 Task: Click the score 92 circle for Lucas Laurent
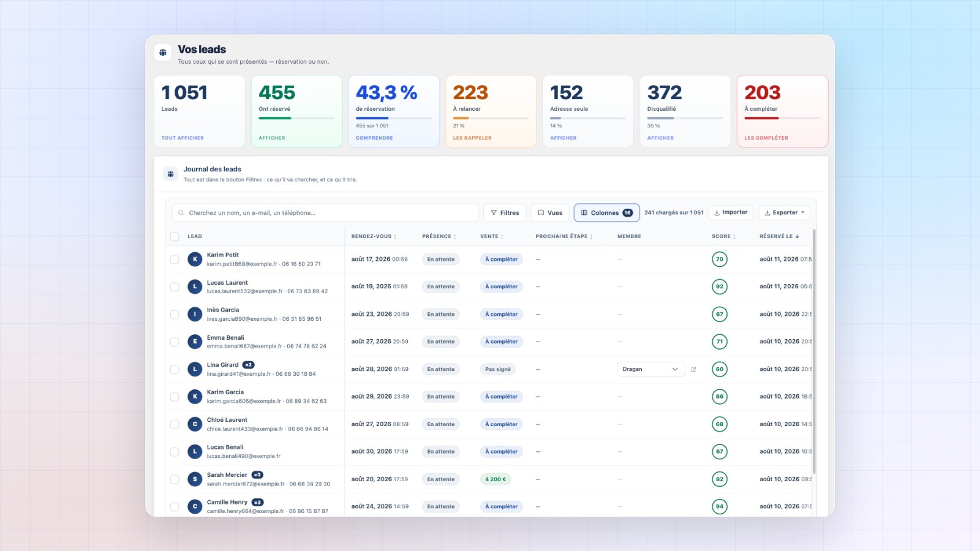click(x=720, y=287)
